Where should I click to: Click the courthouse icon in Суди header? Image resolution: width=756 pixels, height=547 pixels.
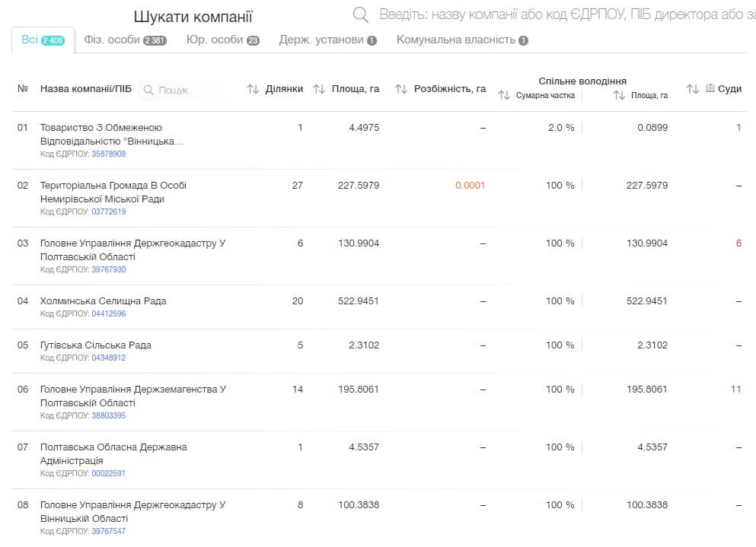[x=710, y=89]
